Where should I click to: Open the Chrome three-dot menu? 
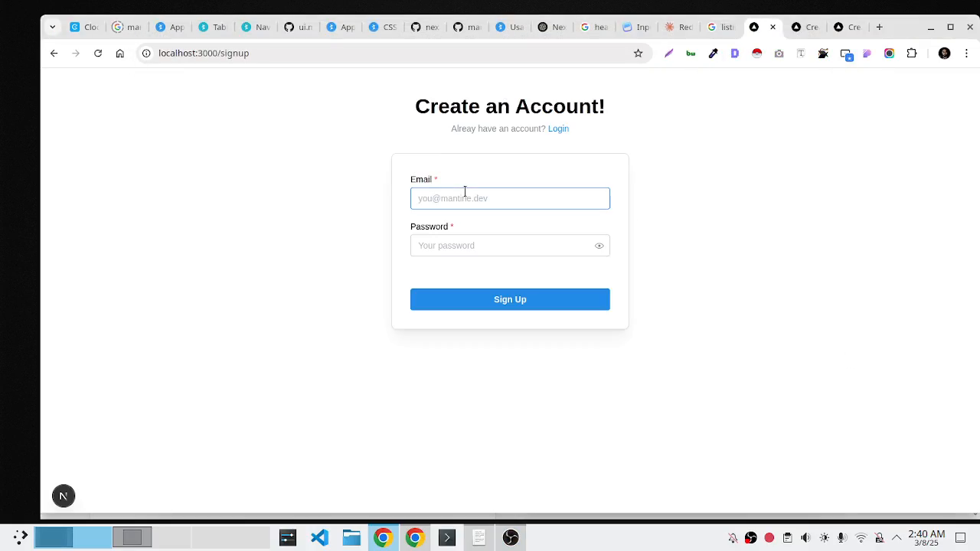pyautogui.click(x=966, y=54)
